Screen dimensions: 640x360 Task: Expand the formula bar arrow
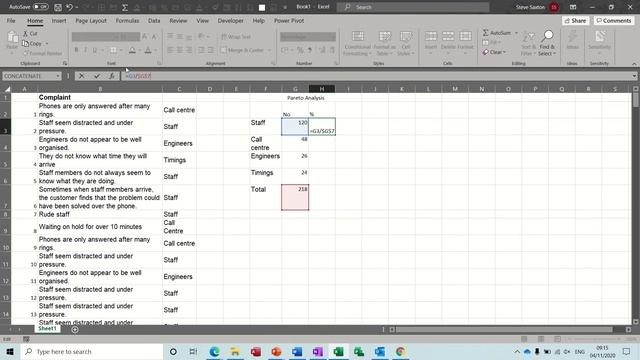(634, 76)
